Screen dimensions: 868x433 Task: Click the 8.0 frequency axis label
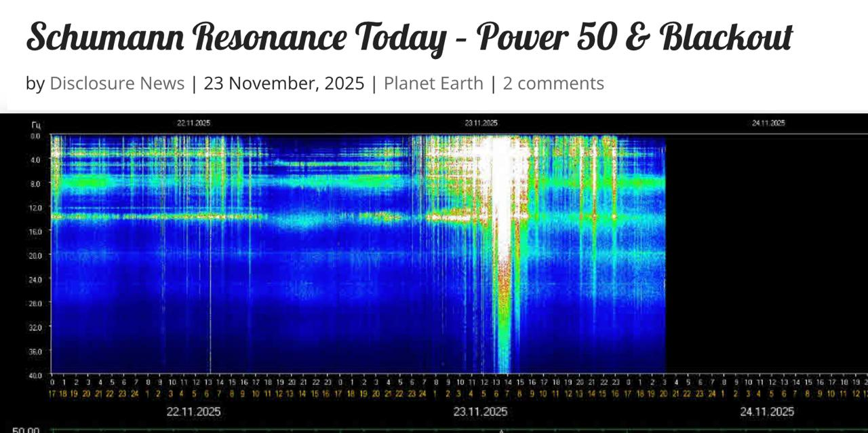[x=35, y=184]
